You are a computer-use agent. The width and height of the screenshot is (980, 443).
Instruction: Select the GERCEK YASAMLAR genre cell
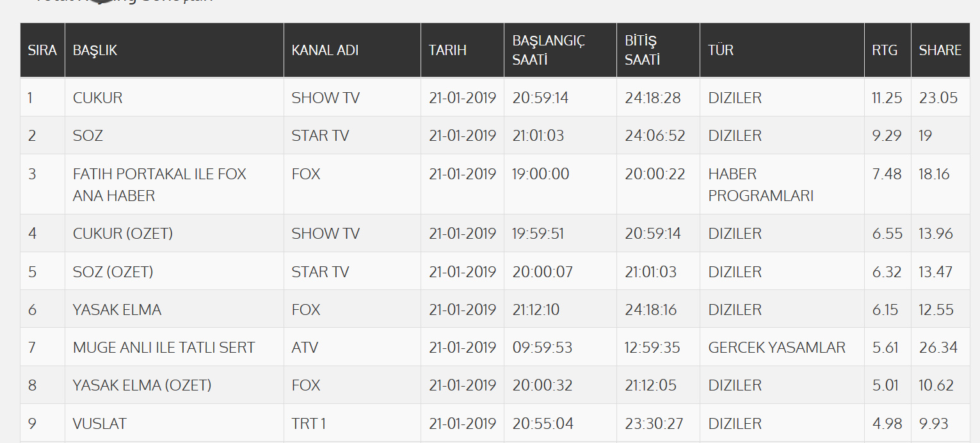click(x=776, y=348)
